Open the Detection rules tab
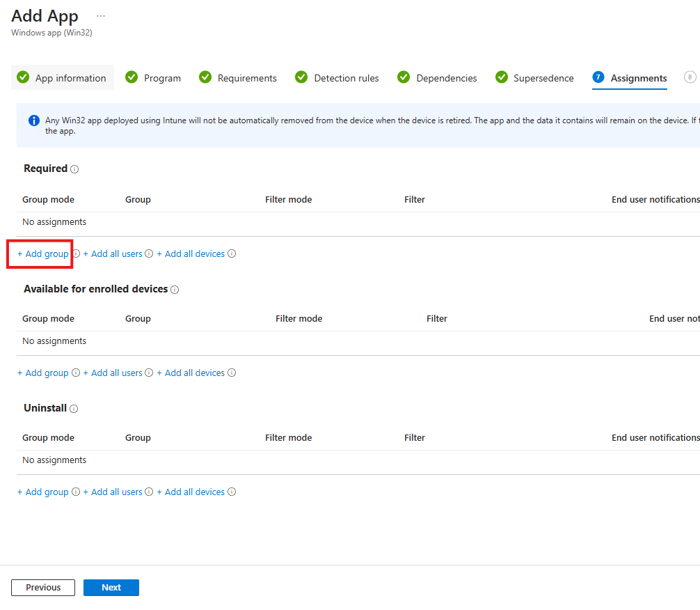The image size is (700, 610). [x=337, y=77]
